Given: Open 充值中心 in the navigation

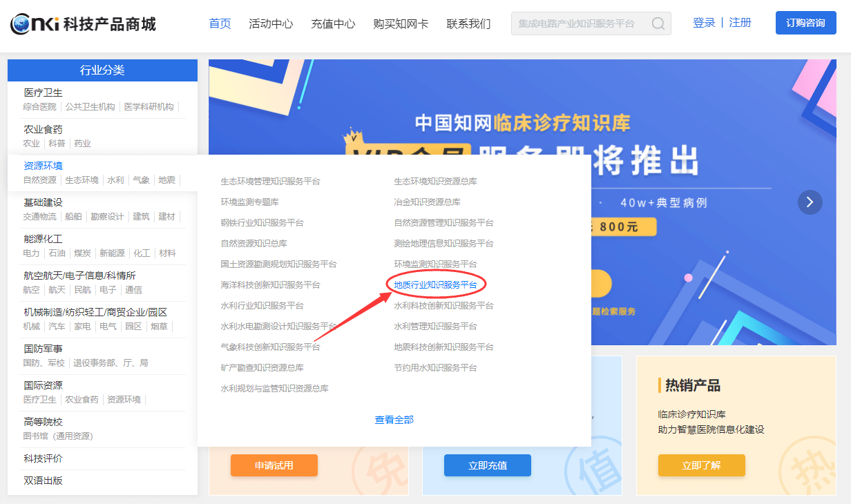Looking at the screenshot, I should point(333,23).
